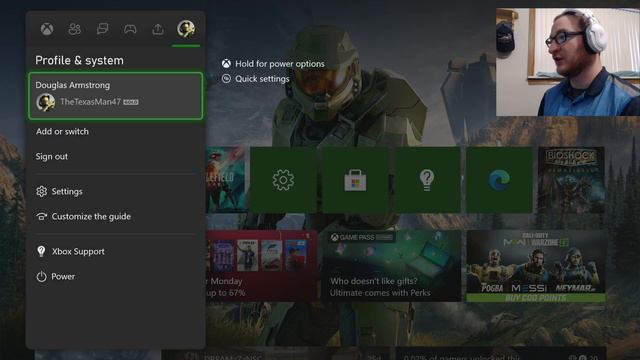Click the gear icon beside Settings
Image resolution: width=640 pixels, height=360 pixels.
(x=41, y=191)
